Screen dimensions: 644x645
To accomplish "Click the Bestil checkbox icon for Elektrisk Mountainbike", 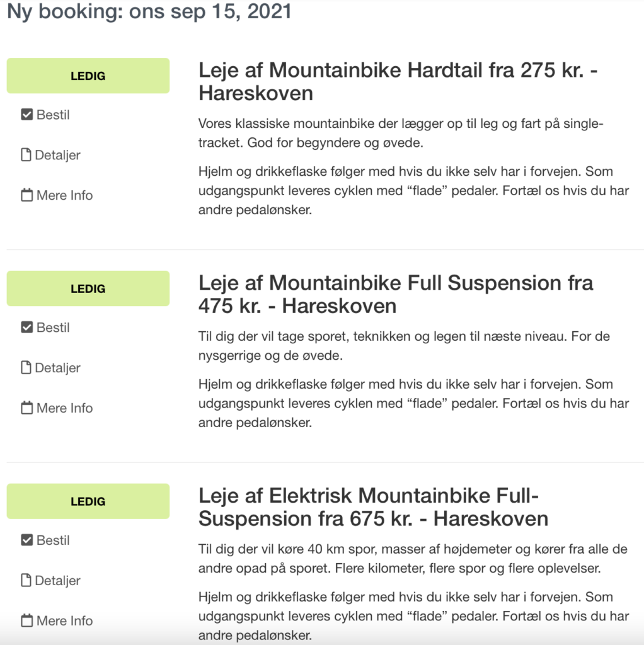I will pyautogui.click(x=26, y=540).
